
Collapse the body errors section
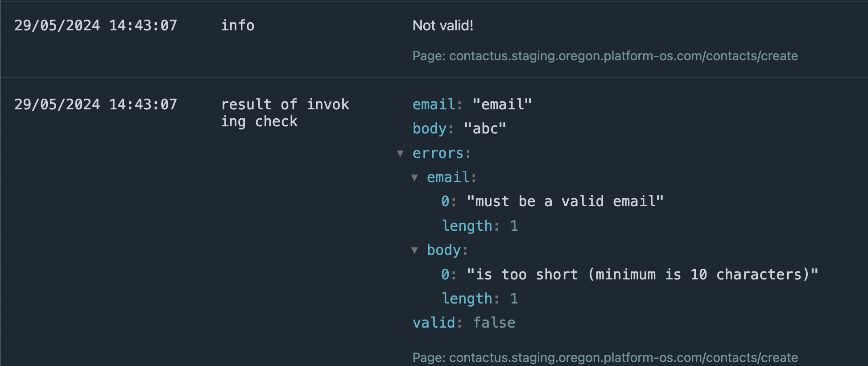416,250
